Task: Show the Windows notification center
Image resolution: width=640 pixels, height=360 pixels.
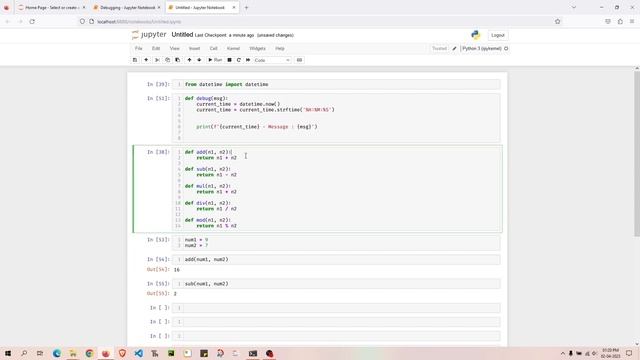Action: 629,353
